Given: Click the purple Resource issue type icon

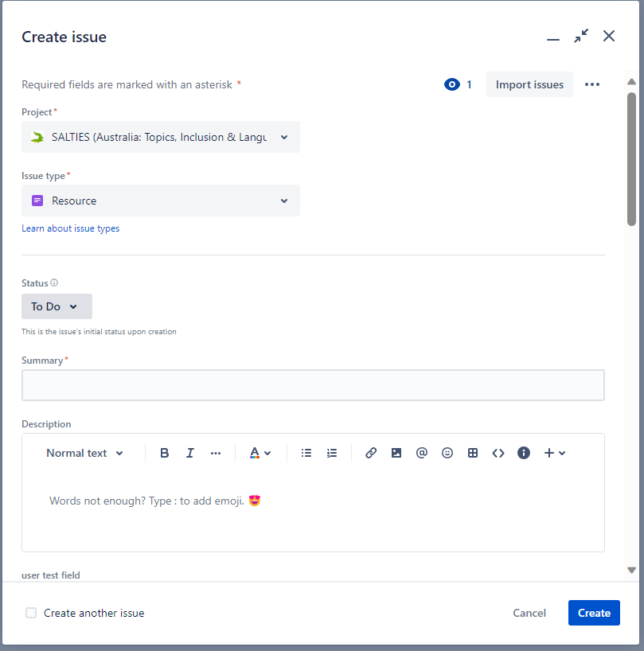Looking at the screenshot, I should [37, 201].
